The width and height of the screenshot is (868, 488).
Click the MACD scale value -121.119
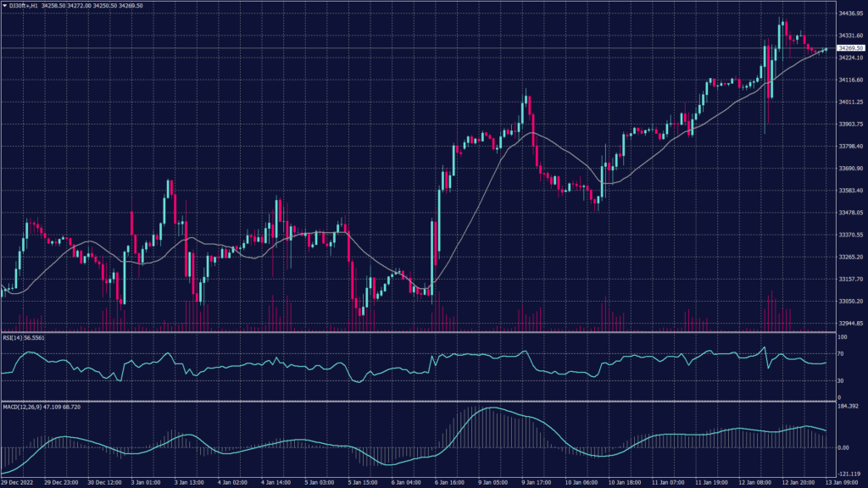(849, 474)
